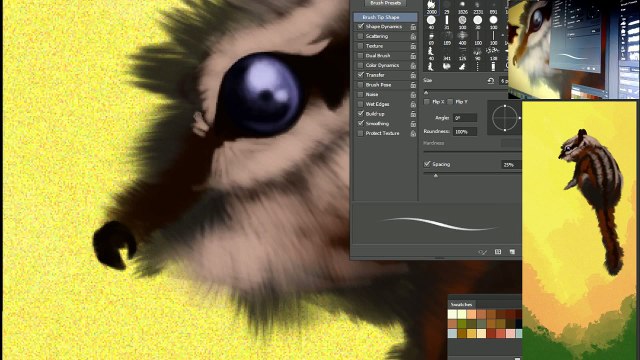Restore the brush to original size icon
The image size is (640, 360).
(491, 81)
